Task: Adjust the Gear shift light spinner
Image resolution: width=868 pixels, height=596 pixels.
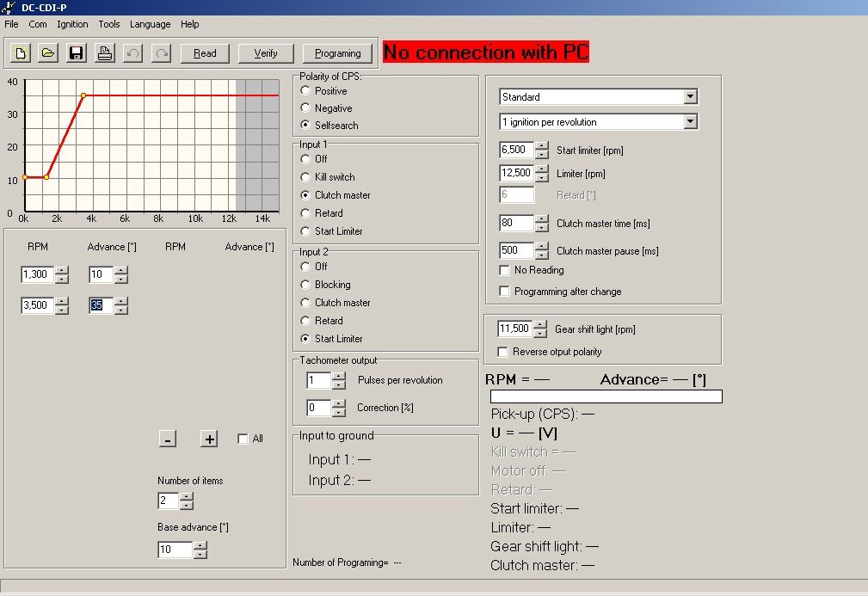Action: tap(540, 329)
